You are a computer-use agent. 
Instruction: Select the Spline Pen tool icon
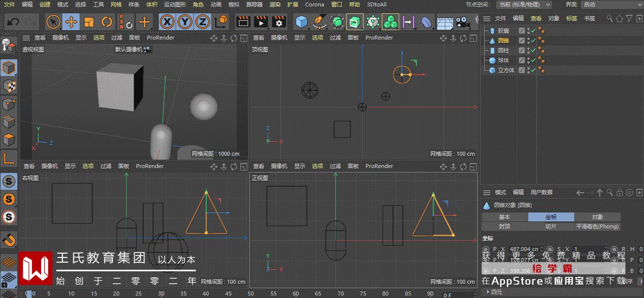320,22
